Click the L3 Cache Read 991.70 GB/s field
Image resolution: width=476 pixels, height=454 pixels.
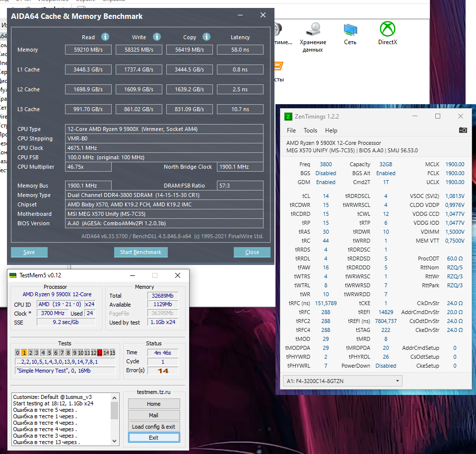88,109
